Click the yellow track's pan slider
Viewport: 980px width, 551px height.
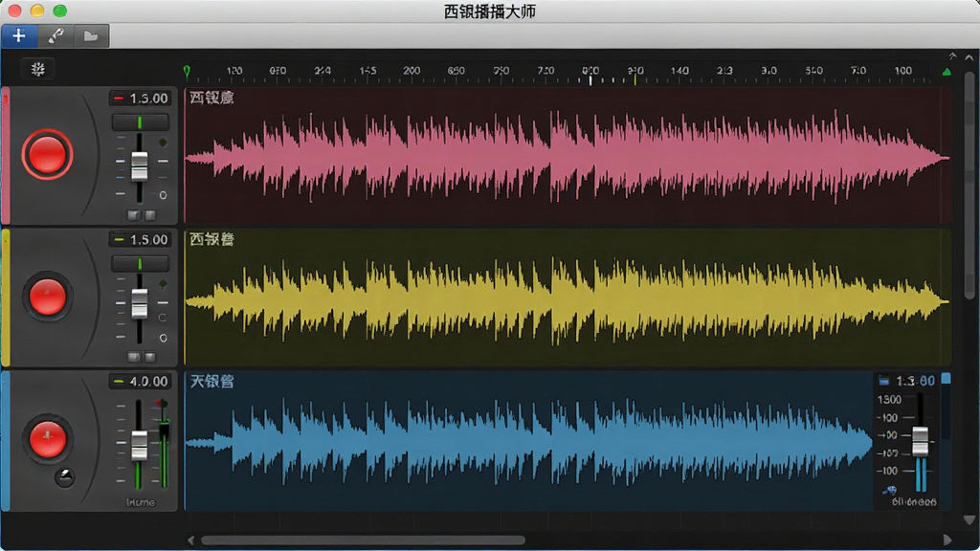[x=140, y=264]
